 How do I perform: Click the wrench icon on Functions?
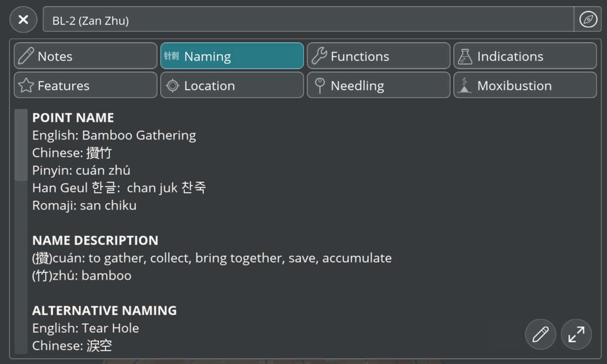pos(319,56)
